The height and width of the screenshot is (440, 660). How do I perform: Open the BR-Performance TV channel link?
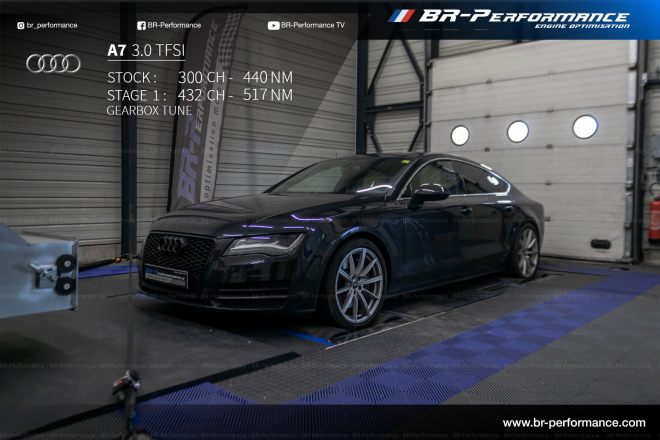(x=312, y=25)
